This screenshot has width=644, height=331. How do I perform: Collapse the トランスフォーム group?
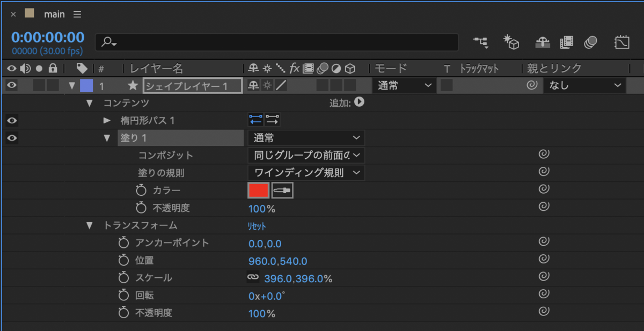tap(90, 225)
